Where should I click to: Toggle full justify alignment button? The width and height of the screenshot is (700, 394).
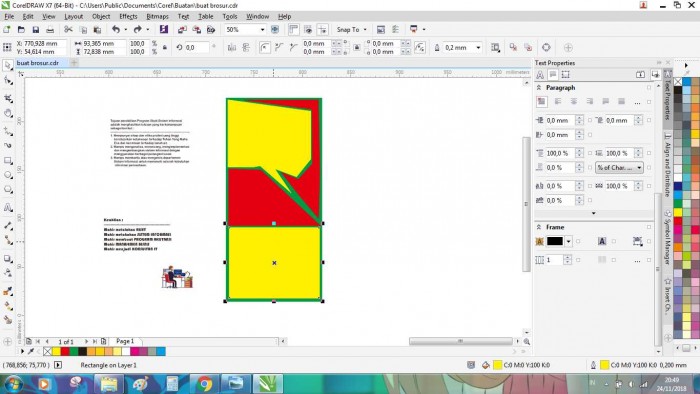(605, 102)
